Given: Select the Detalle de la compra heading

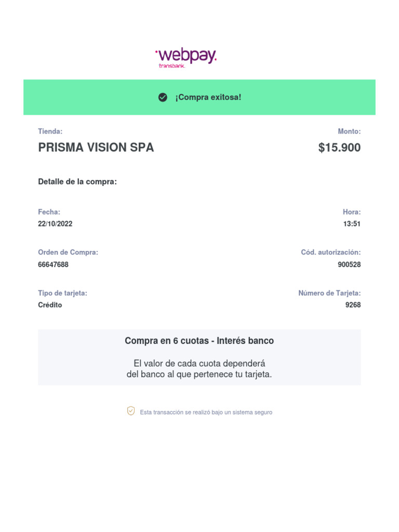Looking at the screenshot, I should [77, 182].
